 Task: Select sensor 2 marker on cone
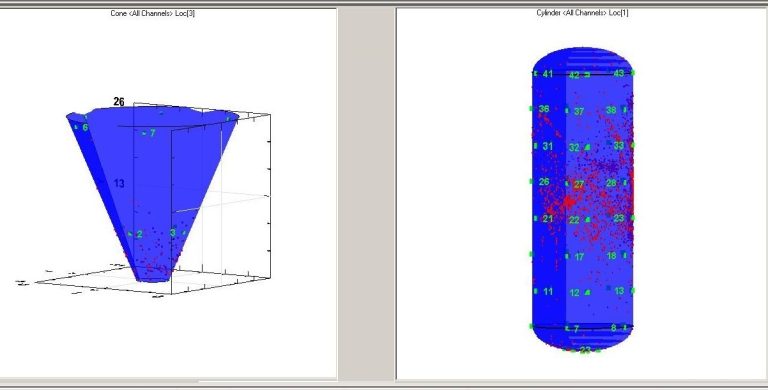pyautogui.click(x=136, y=234)
